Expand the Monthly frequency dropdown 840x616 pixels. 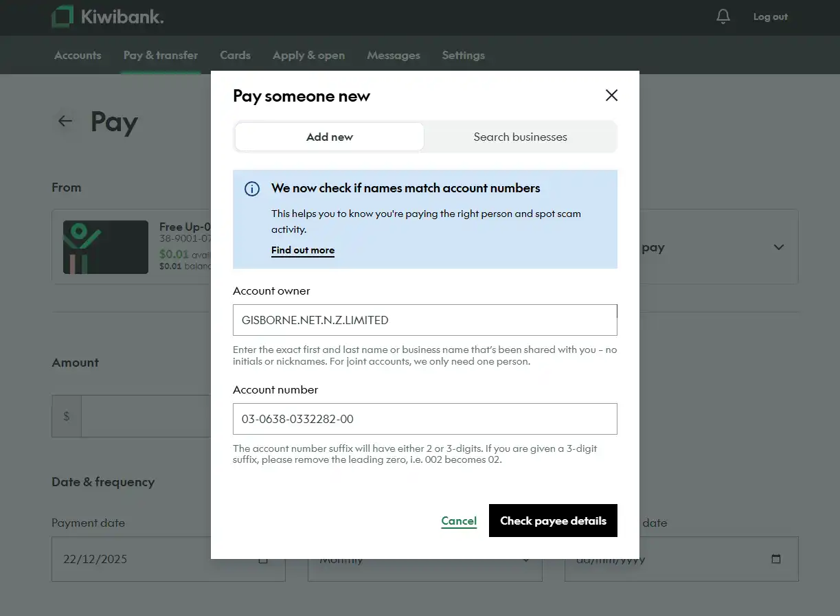527,559
